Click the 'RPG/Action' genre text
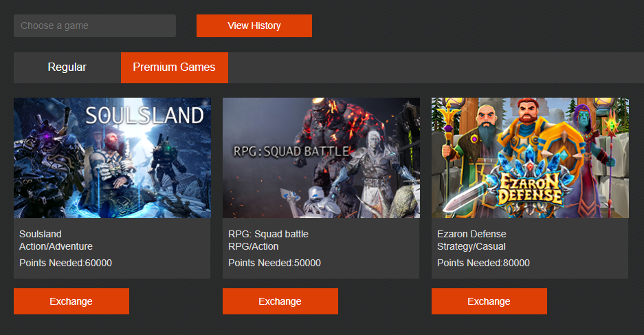Image resolution: width=644 pixels, height=335 pixels. pyautogui.click(x=254, y=246)
